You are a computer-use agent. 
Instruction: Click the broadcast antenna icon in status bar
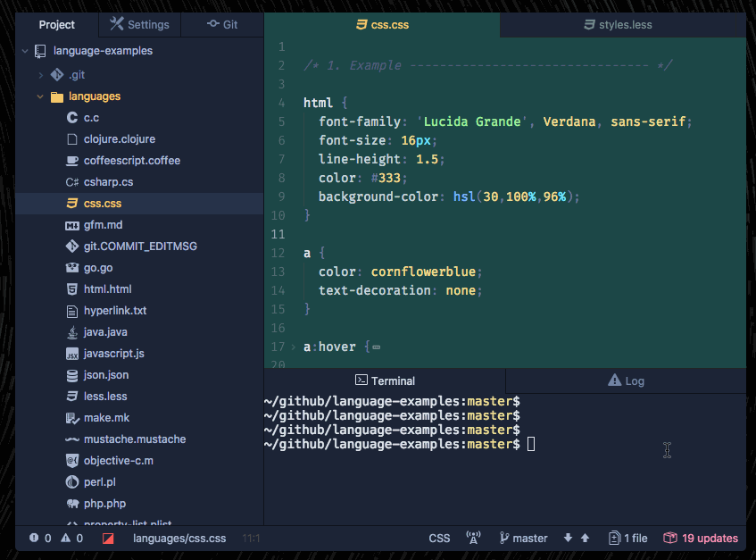pyautogui.click(x=473, y=538)
